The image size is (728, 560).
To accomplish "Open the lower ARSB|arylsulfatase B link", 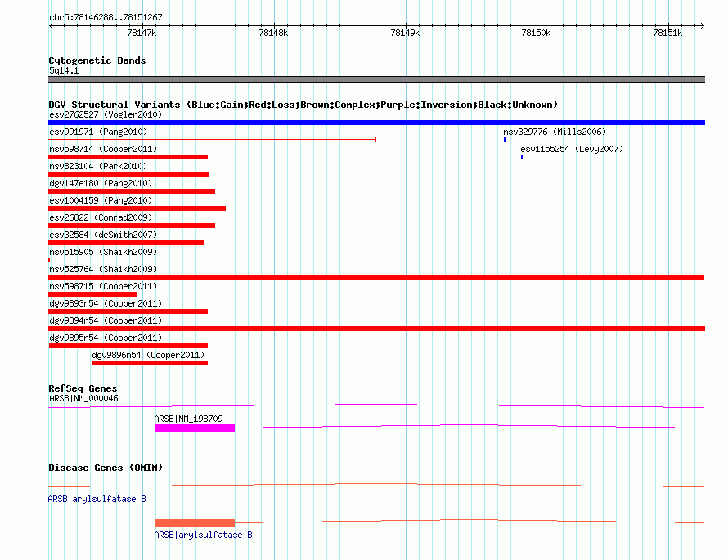I will click(204, 535).
